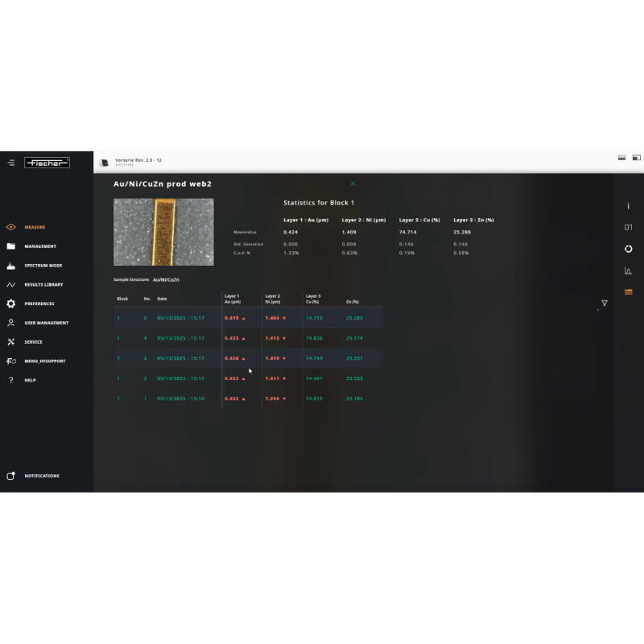Screen dimensions: 644x644
Task: Open the Info panel icon on right rail
Action: (x=628, y=207)
